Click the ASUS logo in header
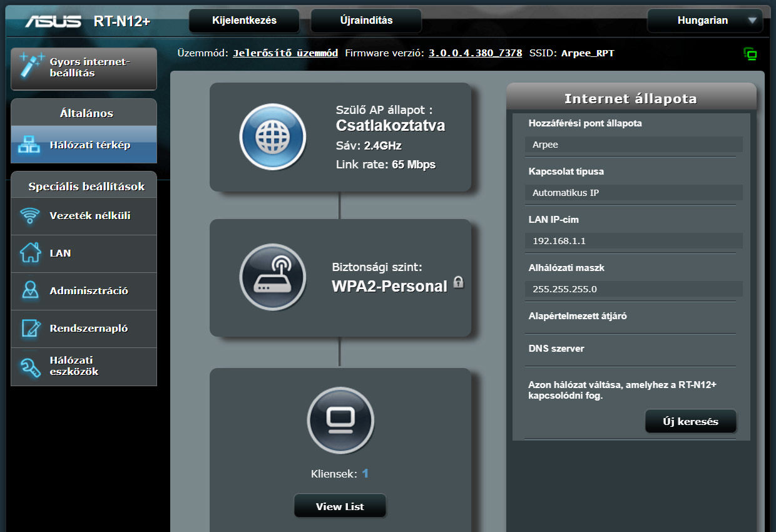776x532 pixels. (x=53, y=21)
